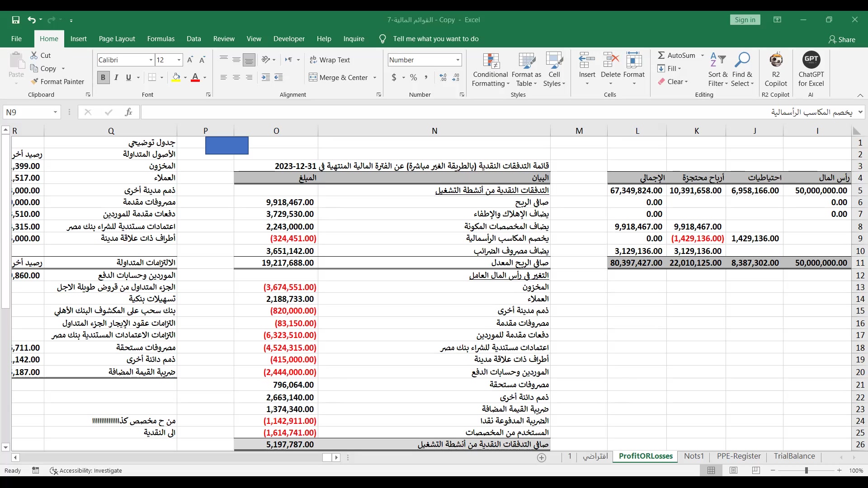Toggle Middle Align alignment
The image size is (868, 488).
click(x=236, y=60)
